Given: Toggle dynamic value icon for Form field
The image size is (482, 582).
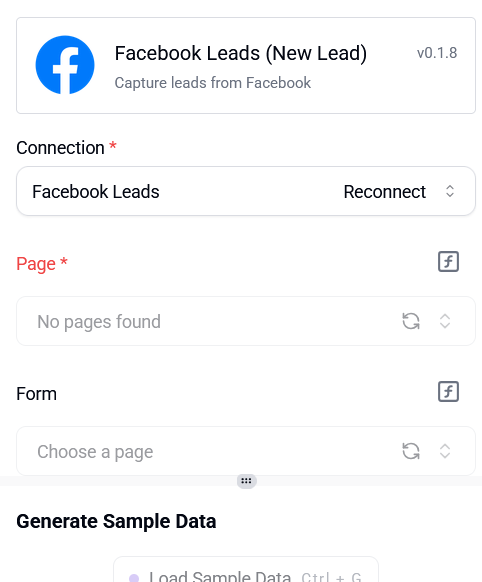Looking at the screenshot, I should coord(448,392).
